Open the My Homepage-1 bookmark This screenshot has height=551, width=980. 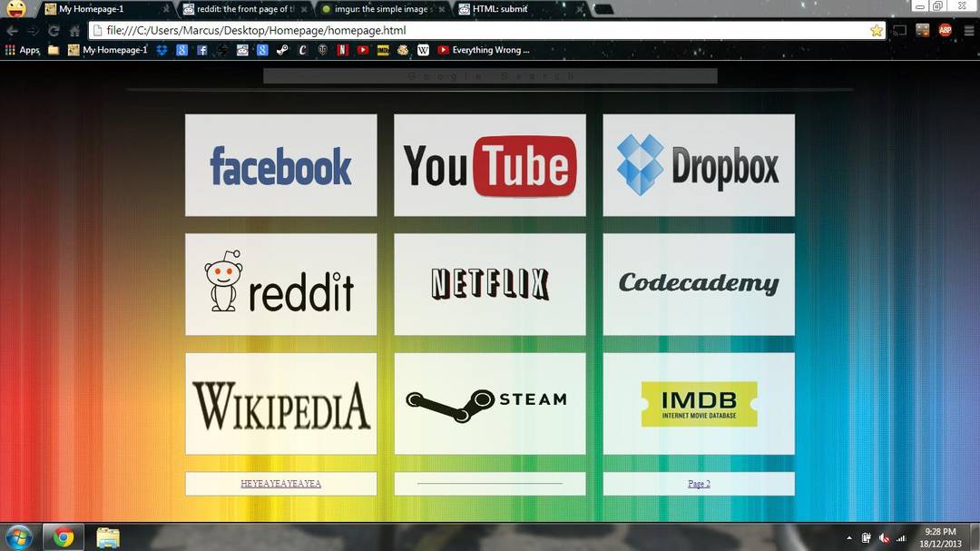tap(107, 50)
